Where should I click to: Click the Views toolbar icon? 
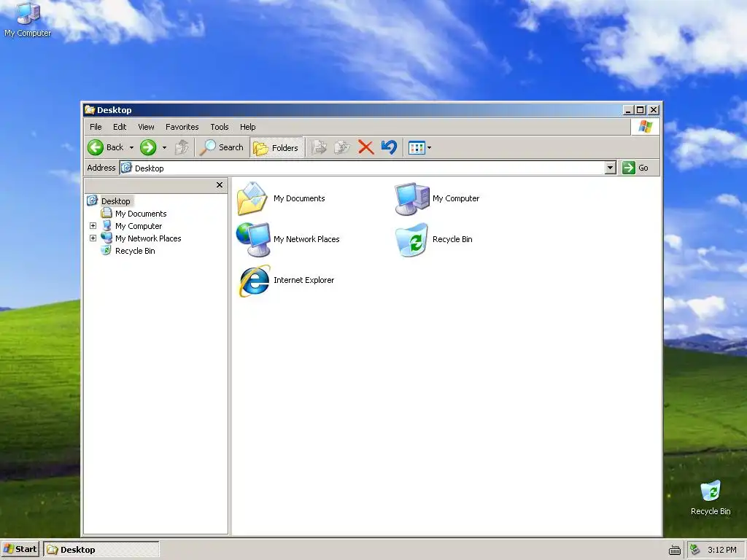(x=417, y=148)
